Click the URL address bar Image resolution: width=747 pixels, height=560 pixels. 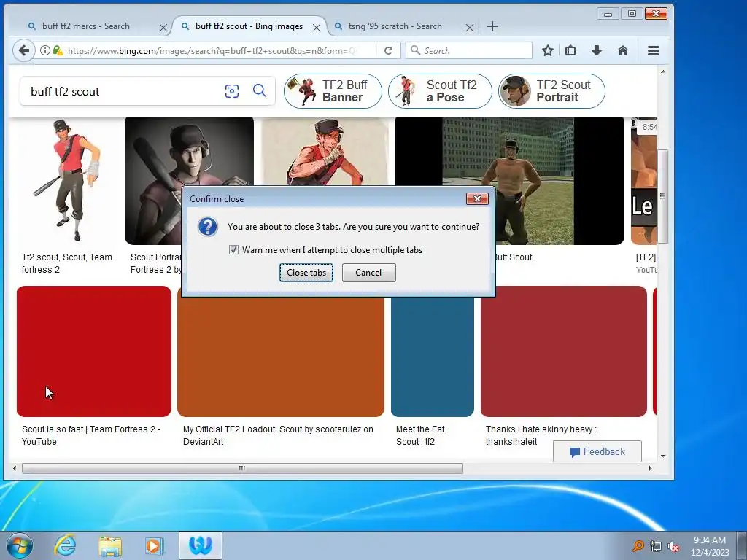[x=212, y=50]
